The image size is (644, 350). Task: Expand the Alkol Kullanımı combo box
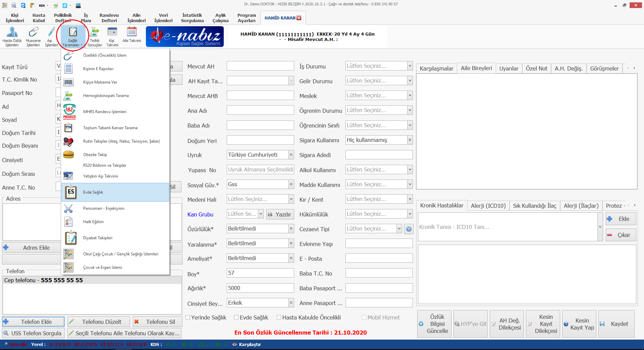(410, 170)
